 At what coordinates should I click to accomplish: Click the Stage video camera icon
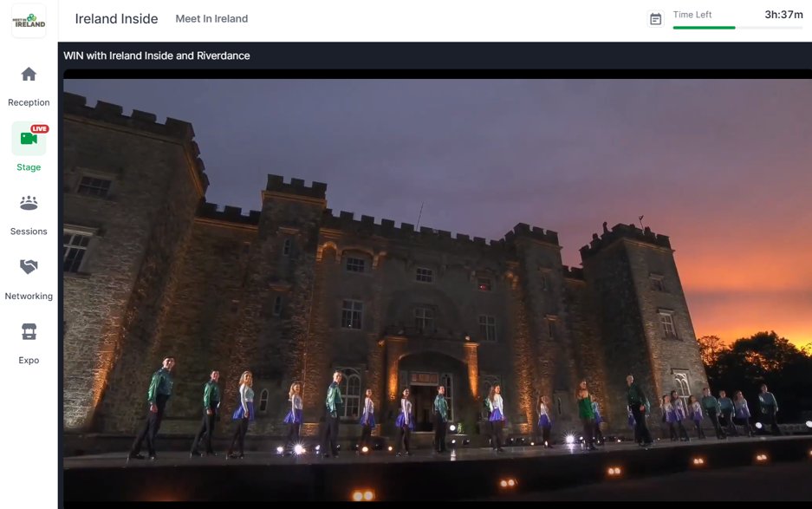pyautogui.click(x=29, y=139)
